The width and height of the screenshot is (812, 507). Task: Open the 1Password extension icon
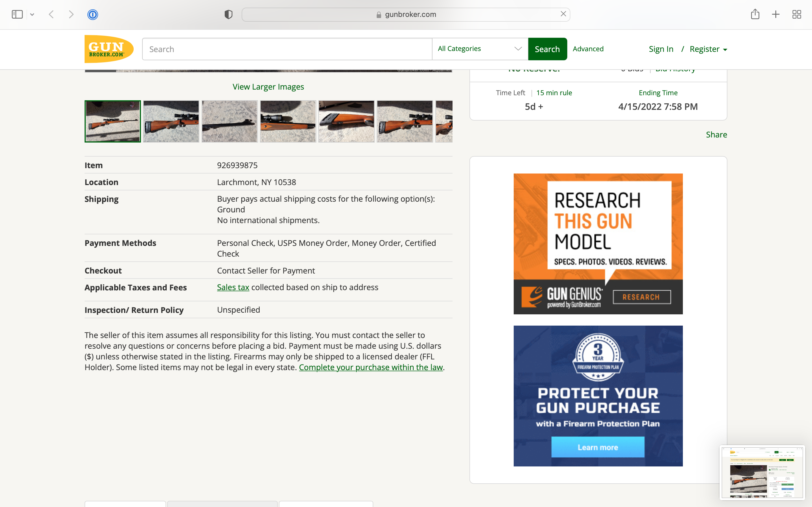click(x=92, y=14)
